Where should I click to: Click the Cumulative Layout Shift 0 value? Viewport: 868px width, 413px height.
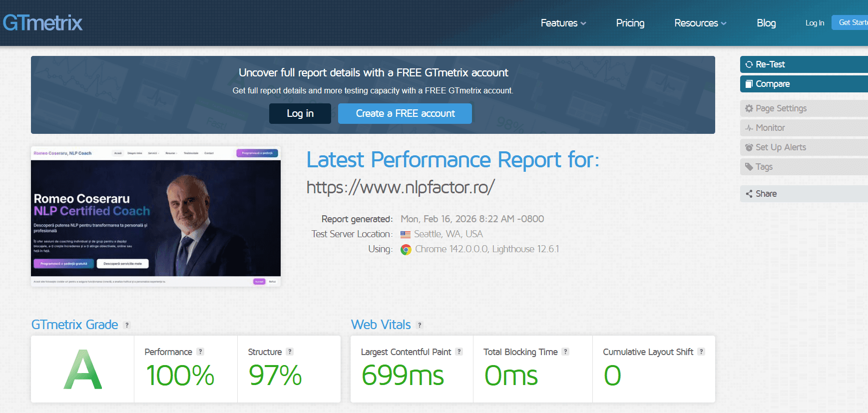612,376
